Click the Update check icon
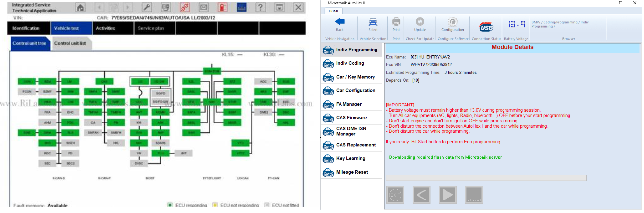 tap(420, 22)
